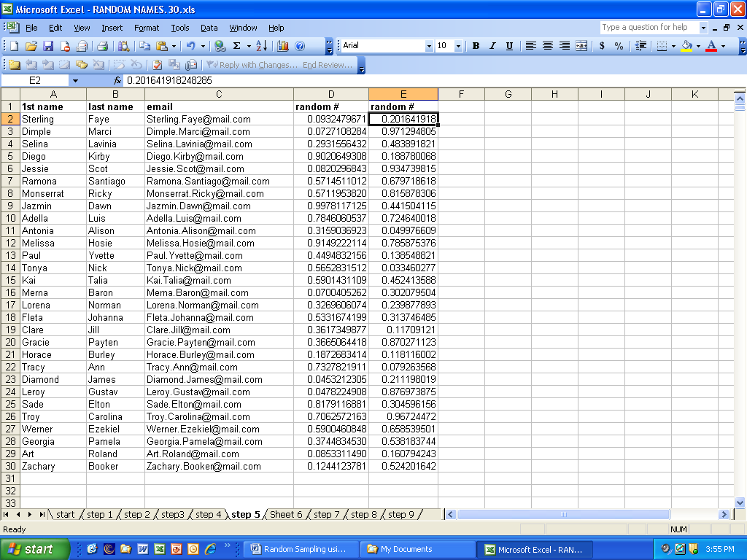Click the Show All Comments icon
The width and height of the screenshot is (747, 560).
[x=82, y=65]
